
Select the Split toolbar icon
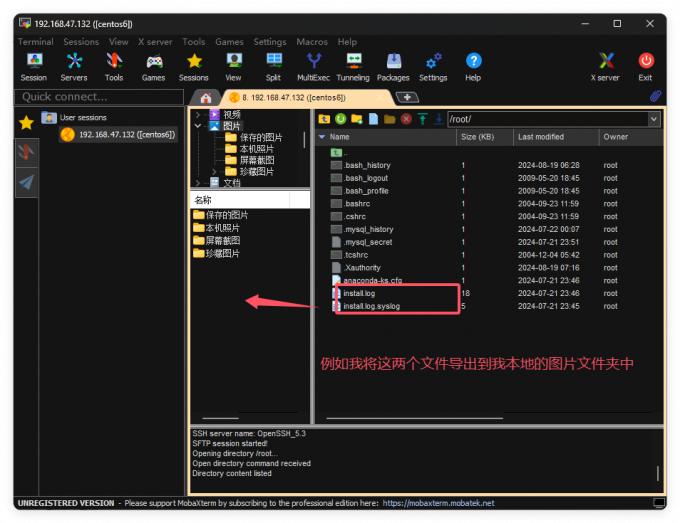point(274,67)
